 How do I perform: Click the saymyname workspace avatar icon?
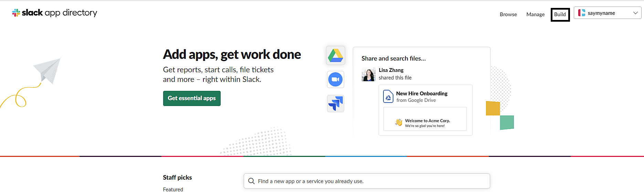tap(582, 13)
